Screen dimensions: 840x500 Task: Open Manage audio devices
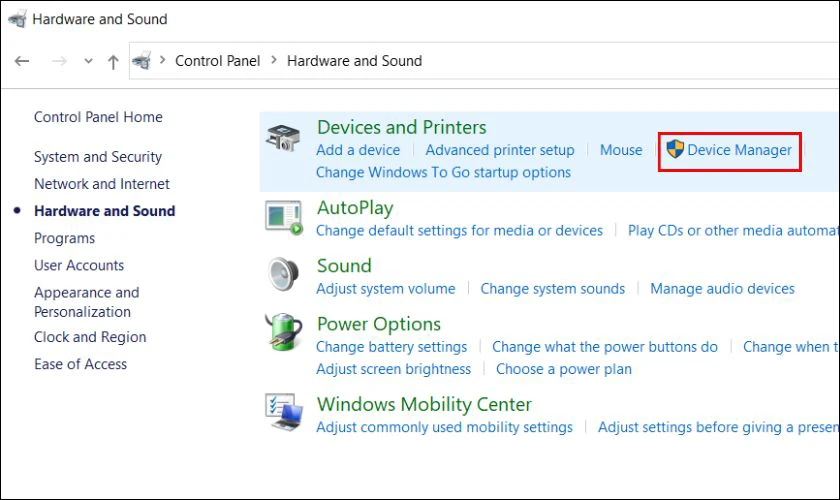click(x=722, y=289)
